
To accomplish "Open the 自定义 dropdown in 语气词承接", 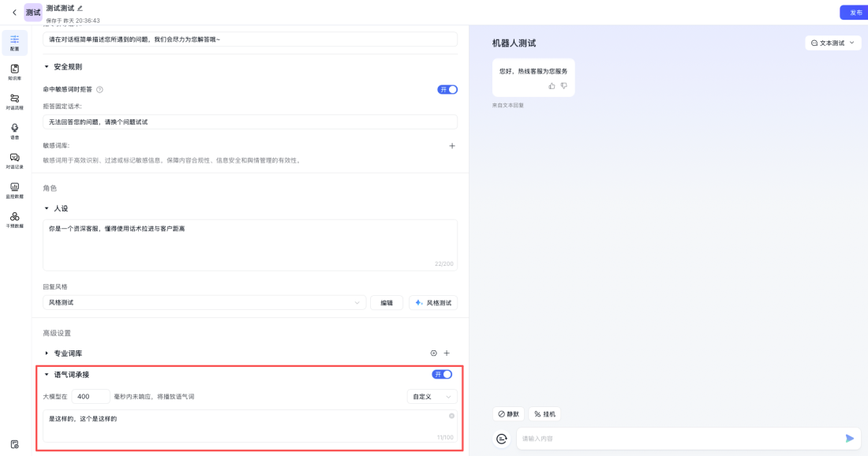I will (431, 396).
